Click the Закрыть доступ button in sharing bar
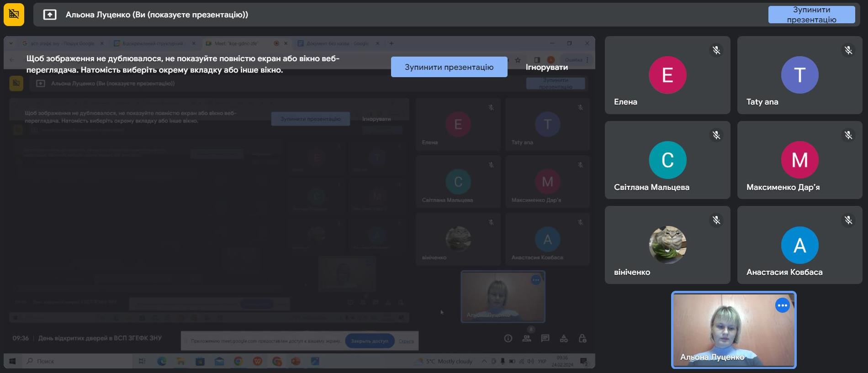The width and height of the screenshot is (868, 373). tap(370, 341)
